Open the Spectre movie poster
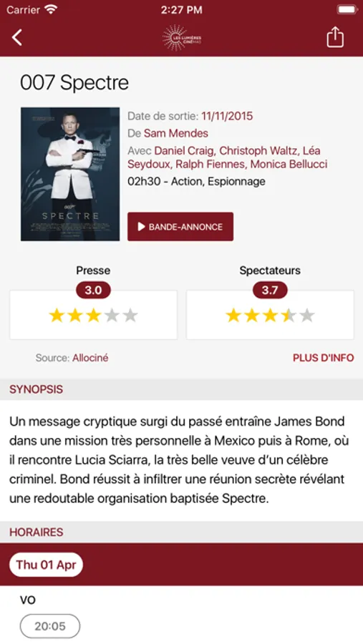This screenshot has height=644, width=363. click(x=70, y=174)
